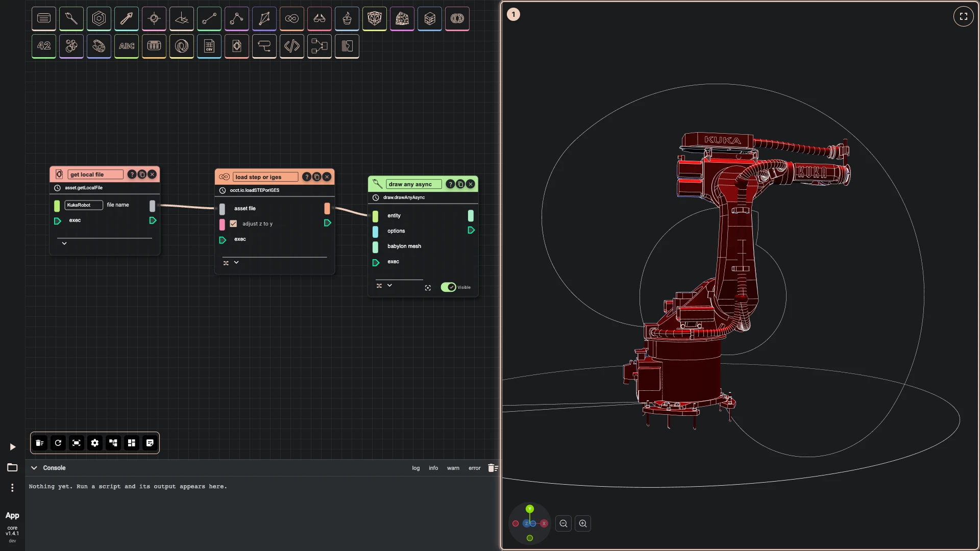This screenshot has height=551, width=980.
Task: Select the number 42 category icon
Action: click(x=44, y=46)
